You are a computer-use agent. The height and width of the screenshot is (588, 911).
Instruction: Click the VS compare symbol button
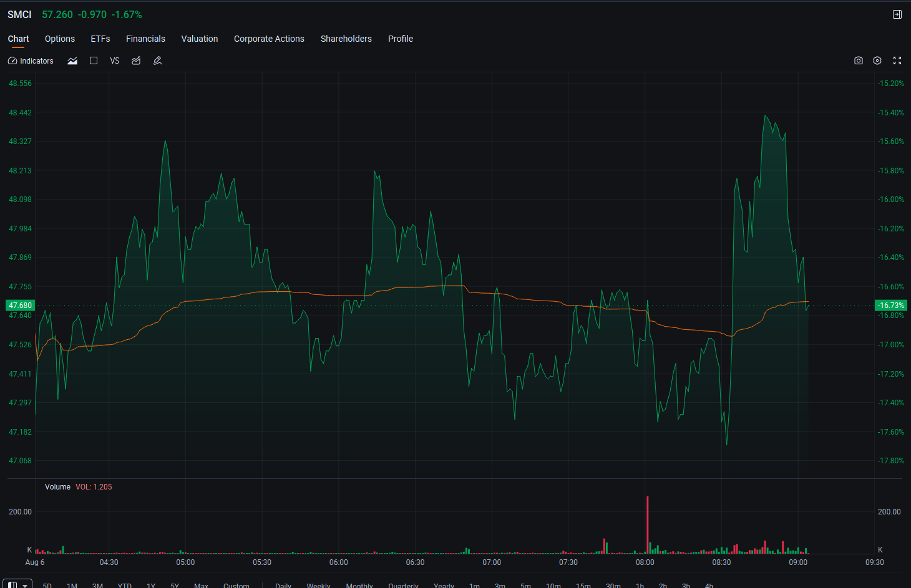pyautogui.click(x=115, y=61)
